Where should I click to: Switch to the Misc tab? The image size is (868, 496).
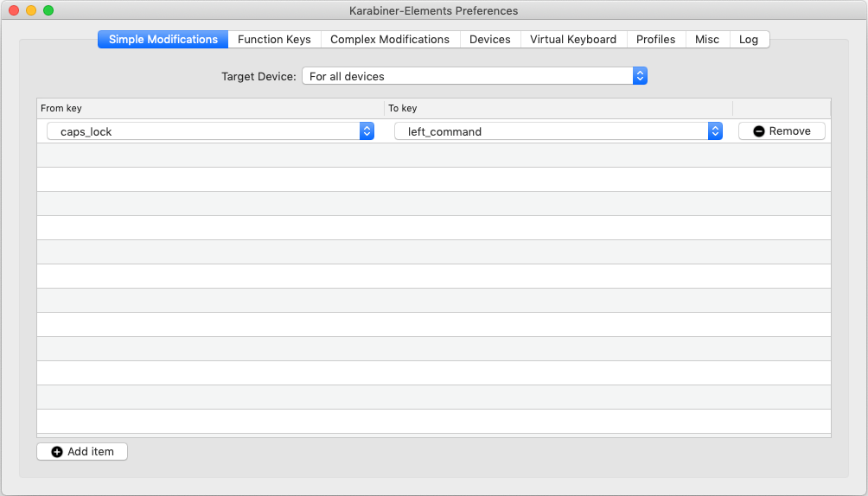pos(707,39)
